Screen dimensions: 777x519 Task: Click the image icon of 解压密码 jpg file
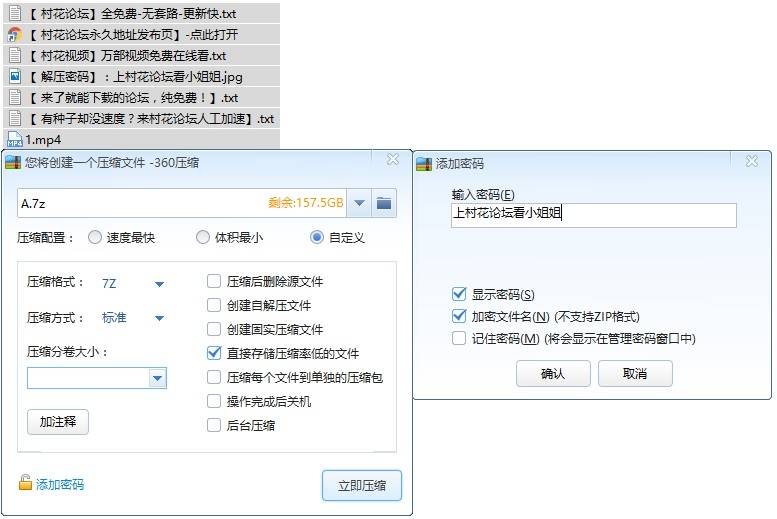15,76
